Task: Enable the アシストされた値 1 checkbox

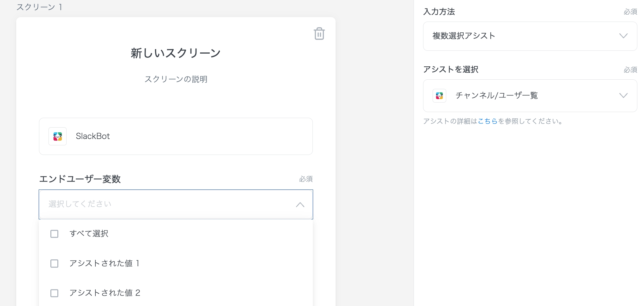Action: [x=55, y=263]
